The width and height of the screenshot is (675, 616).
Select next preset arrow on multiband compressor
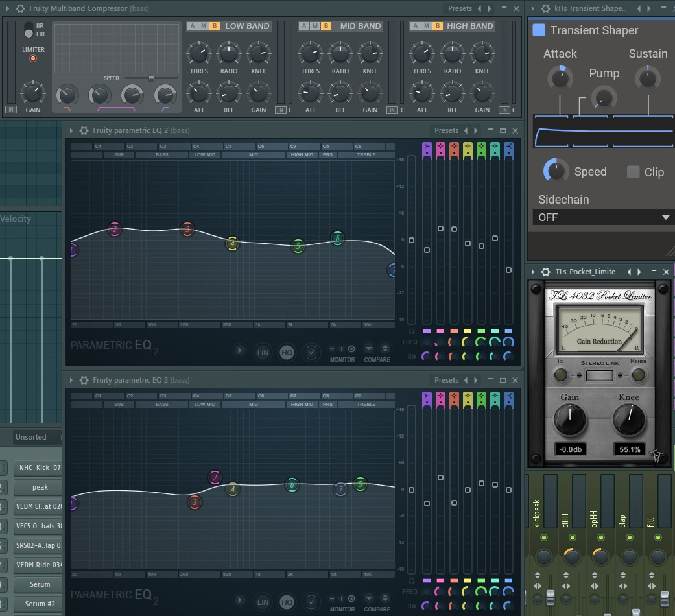pos(490,8)
